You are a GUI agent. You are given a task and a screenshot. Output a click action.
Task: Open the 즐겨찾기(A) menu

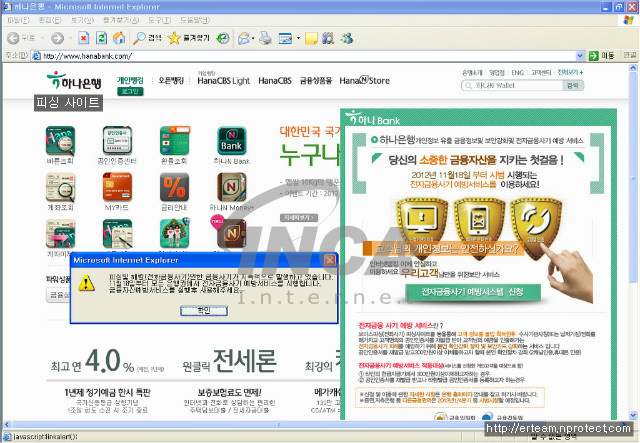click(x=121, y=20)
